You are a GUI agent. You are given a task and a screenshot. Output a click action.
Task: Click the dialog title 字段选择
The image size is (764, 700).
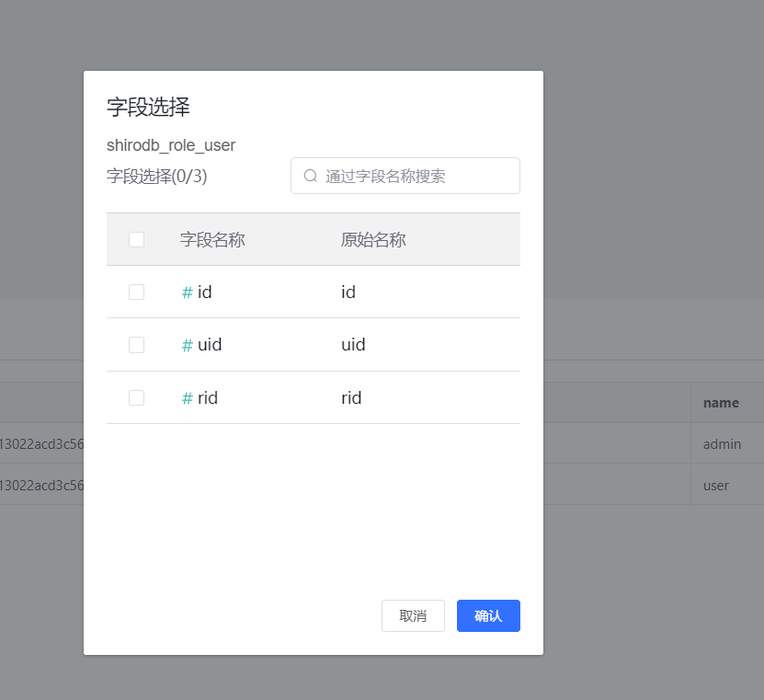[x=147, y=107]
